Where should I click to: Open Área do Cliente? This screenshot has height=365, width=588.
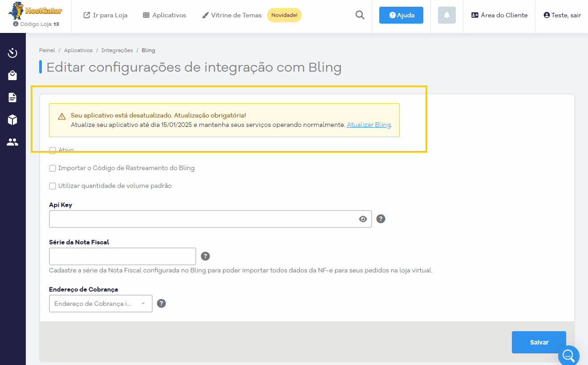pyautogui.click(x=499, y=15)
